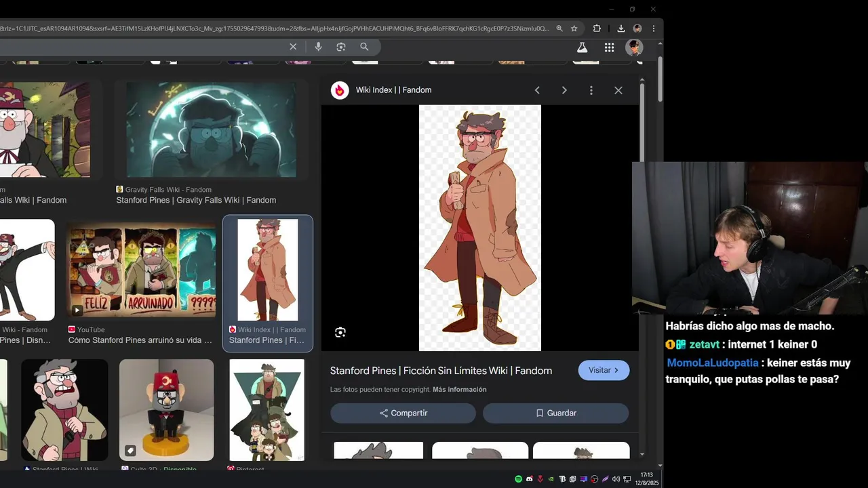Open Search Labs flask icon
Viewport: 868px width, 488px height.
coord(582,47)
